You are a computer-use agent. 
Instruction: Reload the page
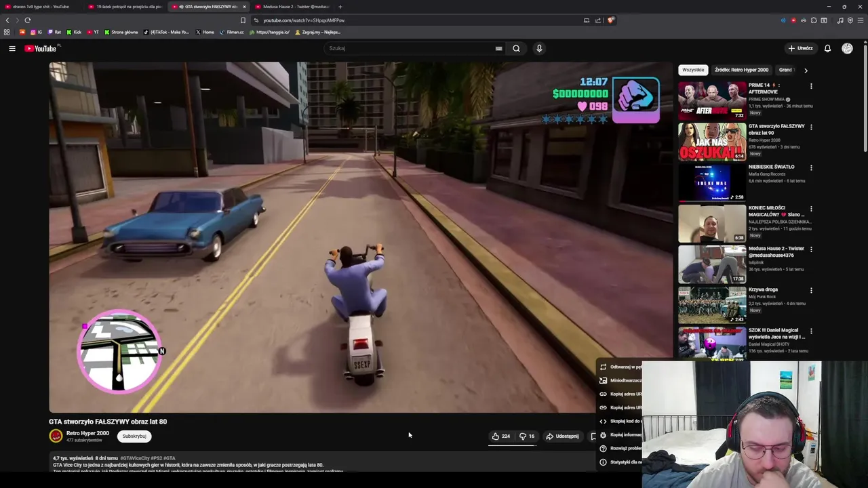(x=28, y=20)
